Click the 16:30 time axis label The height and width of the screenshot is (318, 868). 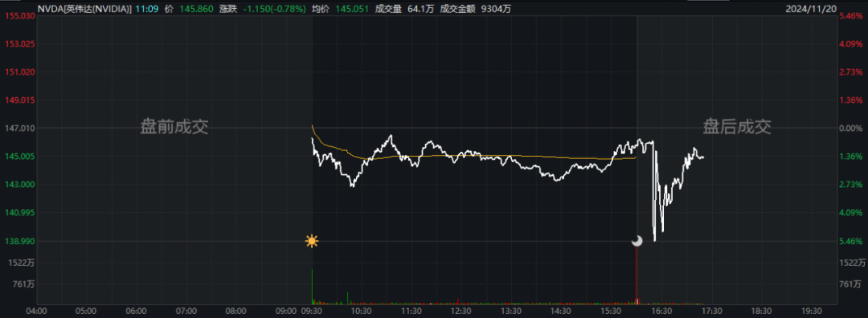pyautogui.click(x=662, y=312)
